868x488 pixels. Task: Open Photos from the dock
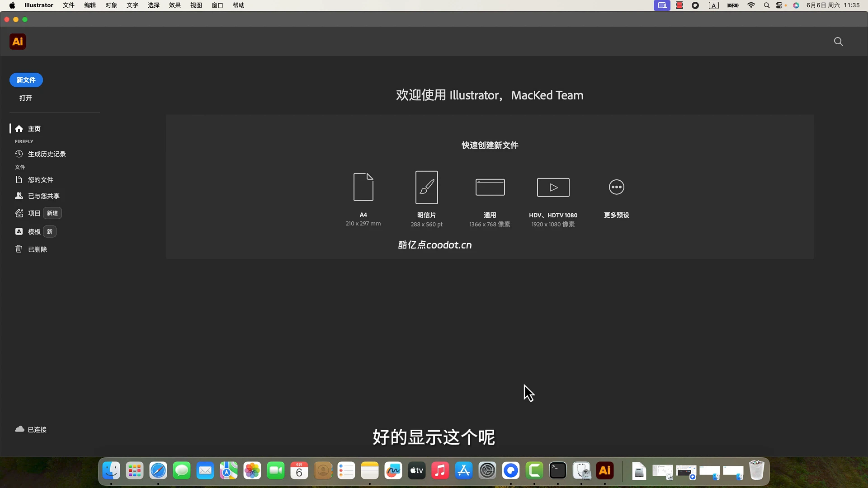pos(252,471)
